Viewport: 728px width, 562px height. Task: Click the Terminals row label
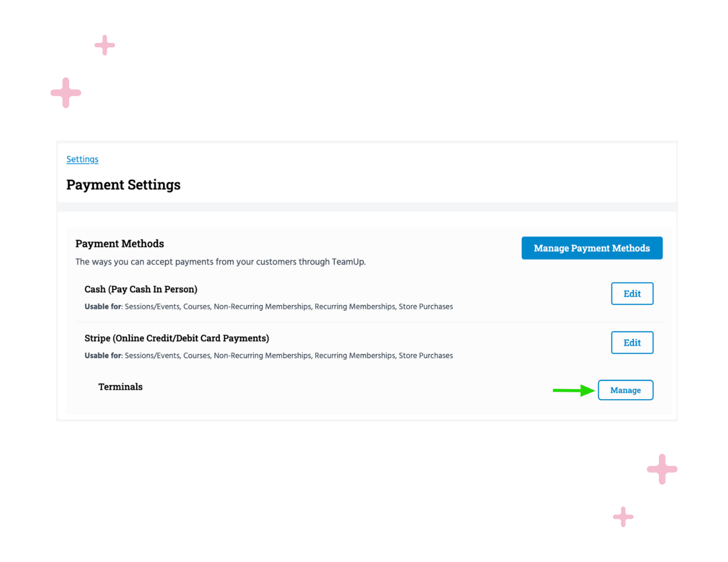click(x=120, y=387)
